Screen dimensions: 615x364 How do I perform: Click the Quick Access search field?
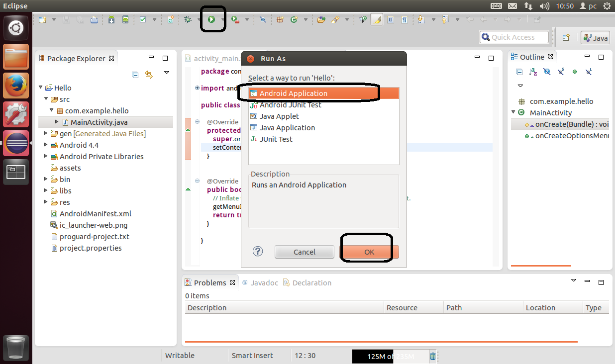point(514,37)
